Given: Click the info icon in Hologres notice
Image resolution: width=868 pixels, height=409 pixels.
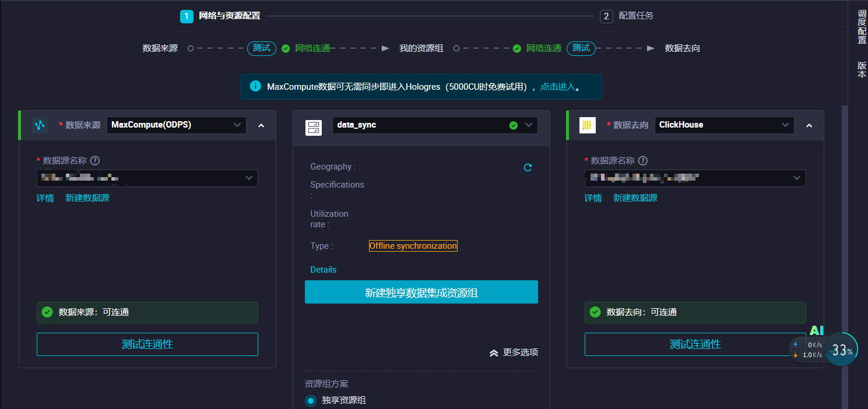Looking at the screenshot, I should coord(255,86).
